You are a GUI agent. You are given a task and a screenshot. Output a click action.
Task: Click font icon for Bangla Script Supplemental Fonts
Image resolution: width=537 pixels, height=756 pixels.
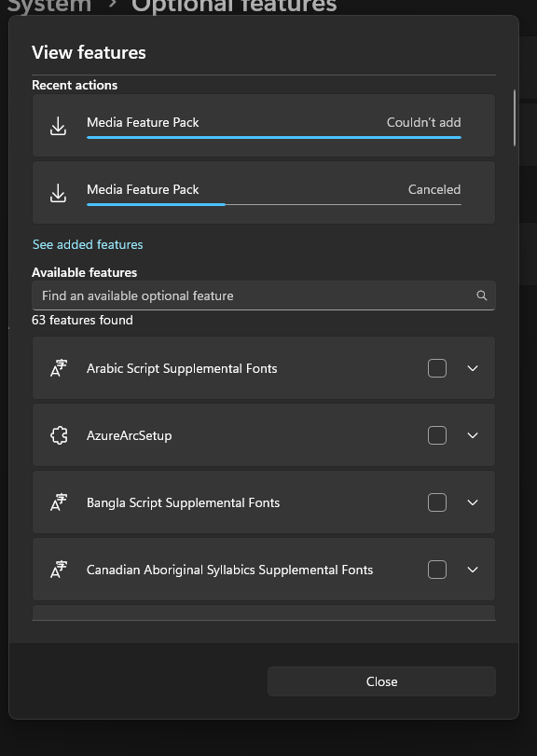[59, 502]
